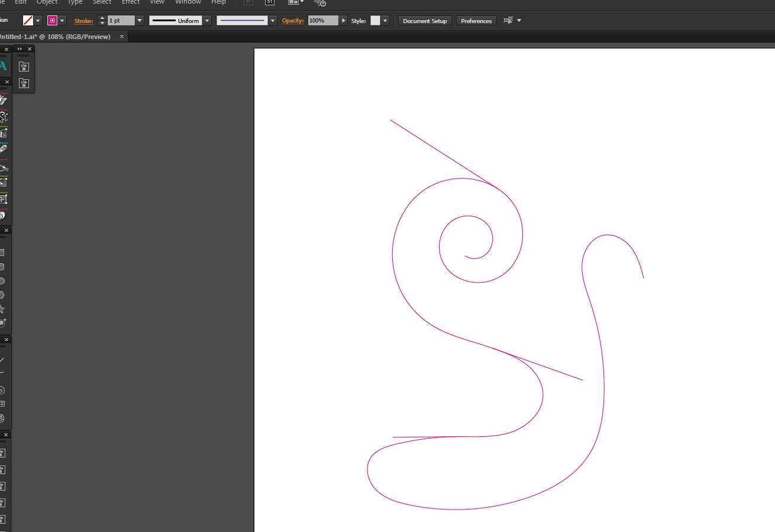Screen dimensions: 775x532
Task: Choose the Rounded Rectangle tool
Action: point(2,267)
